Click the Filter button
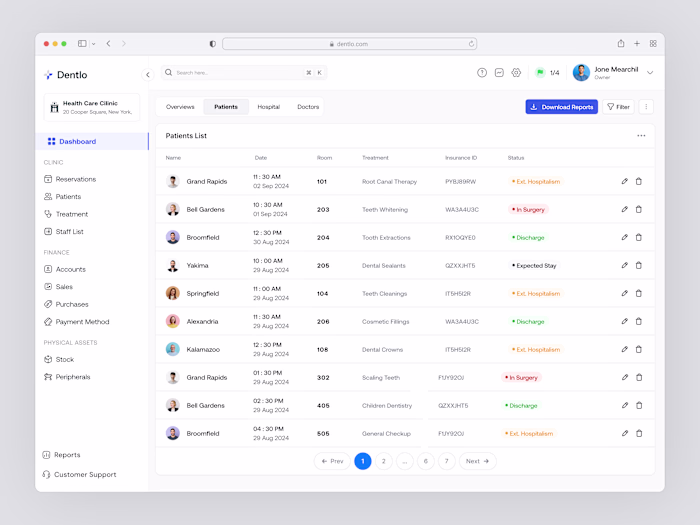This screenshot has height=525, width=700. [618, 107]
